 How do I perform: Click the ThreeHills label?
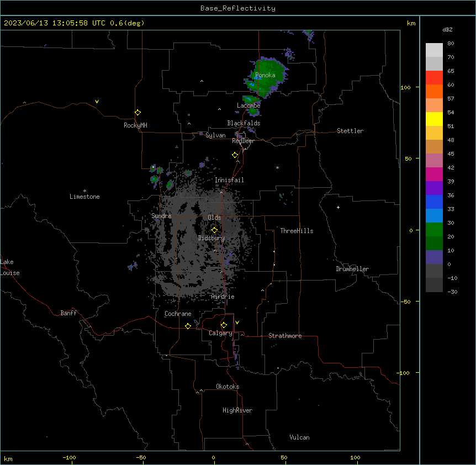click(x=297, y=231)
